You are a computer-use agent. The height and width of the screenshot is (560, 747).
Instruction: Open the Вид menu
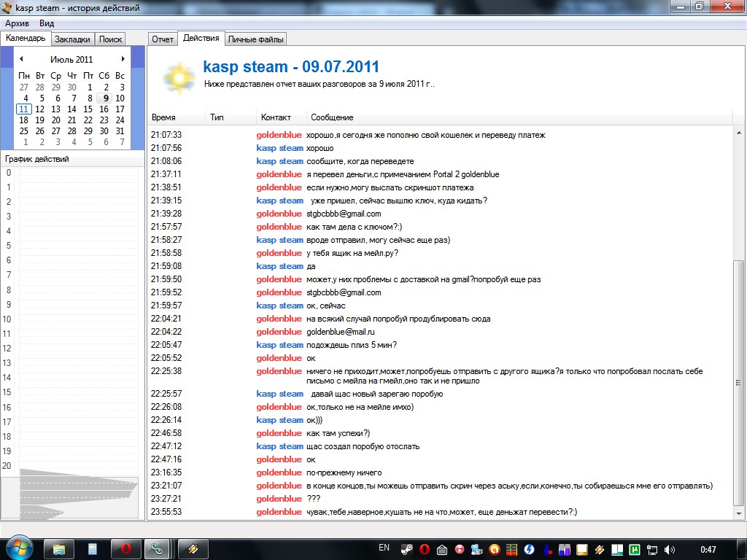[47, 23]
